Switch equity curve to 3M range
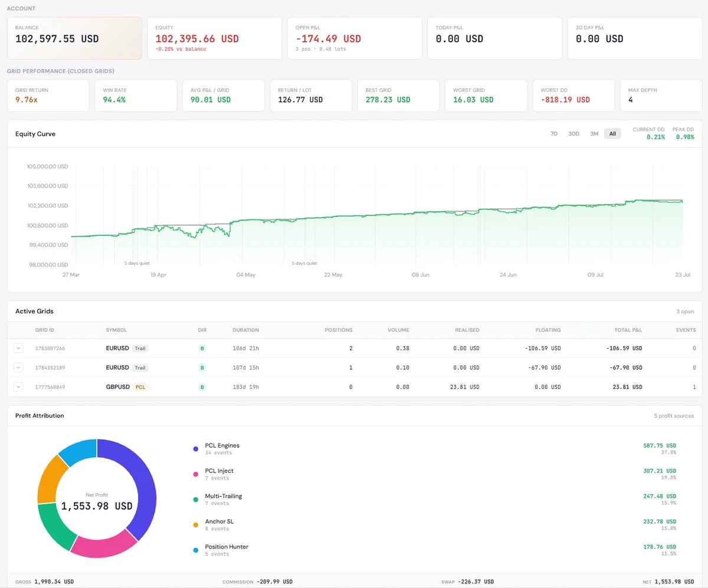Screen dimensions: 708x588 coord(594,134)
